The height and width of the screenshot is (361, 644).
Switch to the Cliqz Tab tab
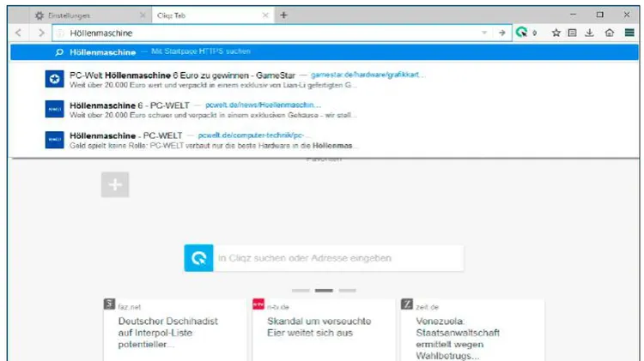(x=213, y=15)
